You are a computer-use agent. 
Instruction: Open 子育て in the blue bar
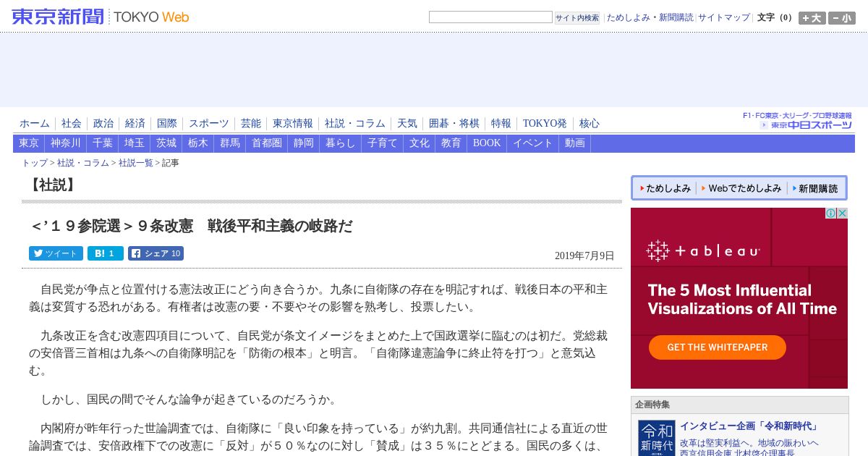point(383,143)
